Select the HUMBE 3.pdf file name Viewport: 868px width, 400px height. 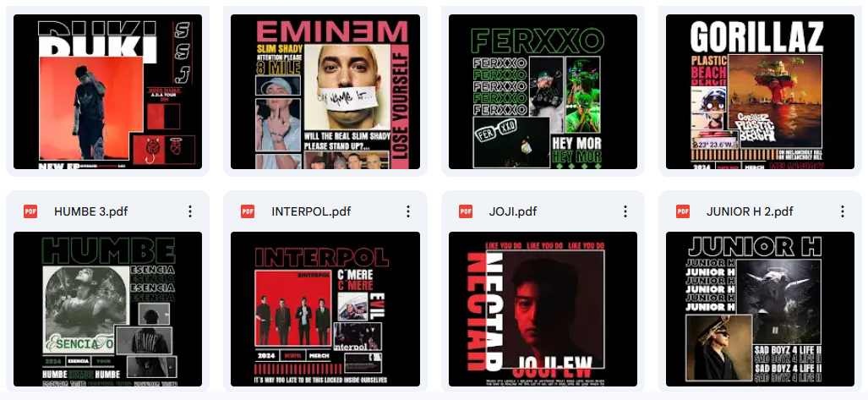[x=91, y=211]
